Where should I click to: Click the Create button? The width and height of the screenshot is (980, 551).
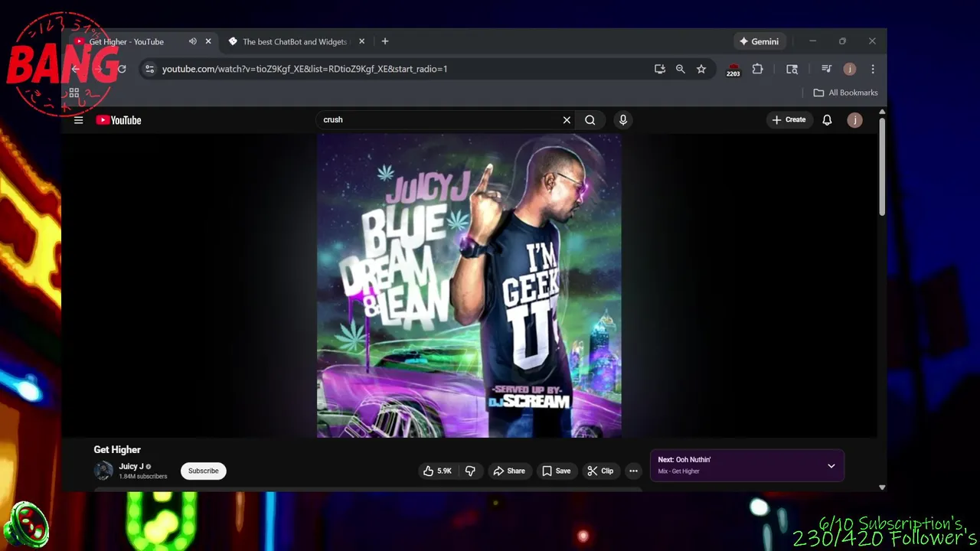click(x=789, y=120)
